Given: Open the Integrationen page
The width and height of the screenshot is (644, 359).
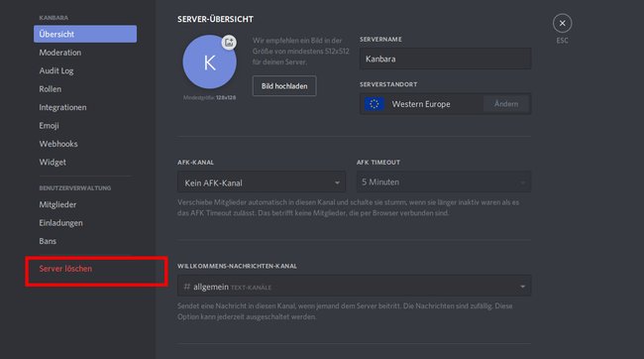Looking at the screenshot, I should click(x=62, y=107).
